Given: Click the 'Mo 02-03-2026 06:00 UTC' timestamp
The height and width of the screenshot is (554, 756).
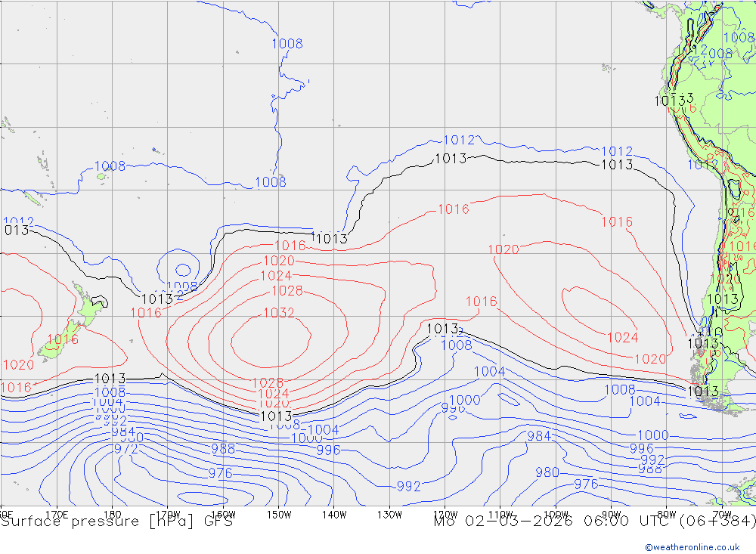Looking at the screenshot, I should (553, 522).
